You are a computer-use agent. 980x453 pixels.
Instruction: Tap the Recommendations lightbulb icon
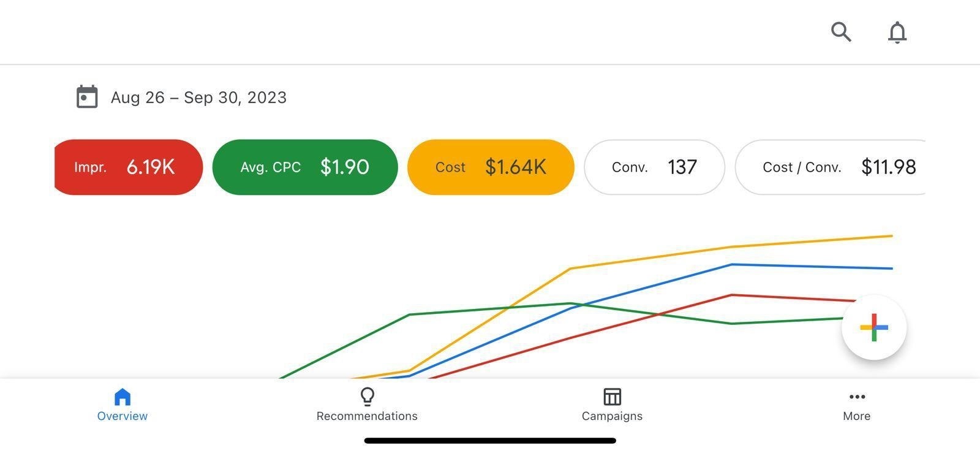tap(366, 397)
